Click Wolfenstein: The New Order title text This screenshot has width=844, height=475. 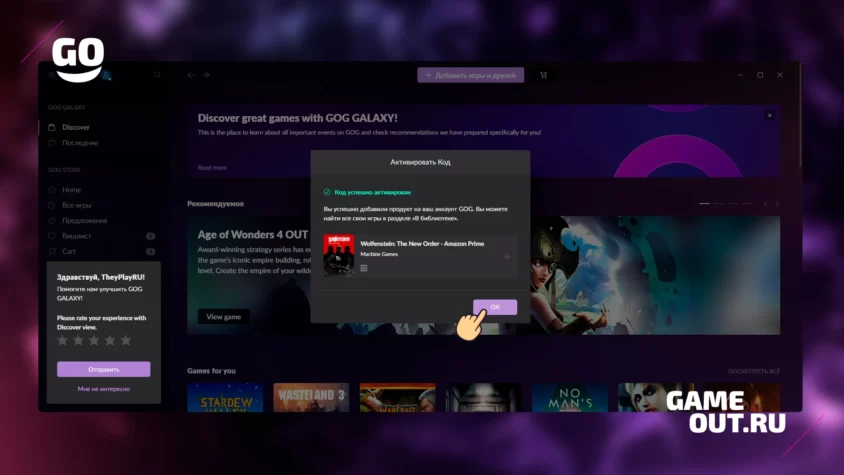(422, 244)
